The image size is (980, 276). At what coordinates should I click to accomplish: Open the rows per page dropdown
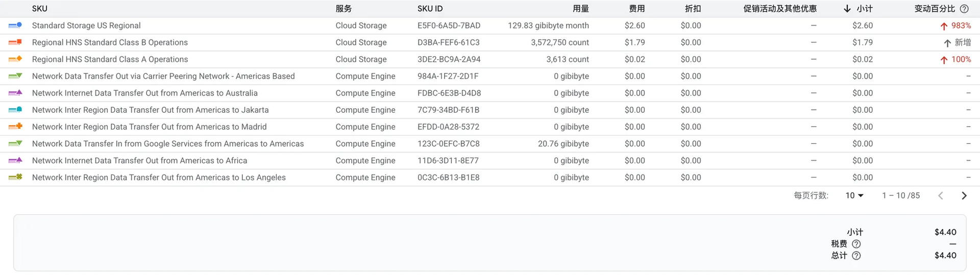click(854, 196)
